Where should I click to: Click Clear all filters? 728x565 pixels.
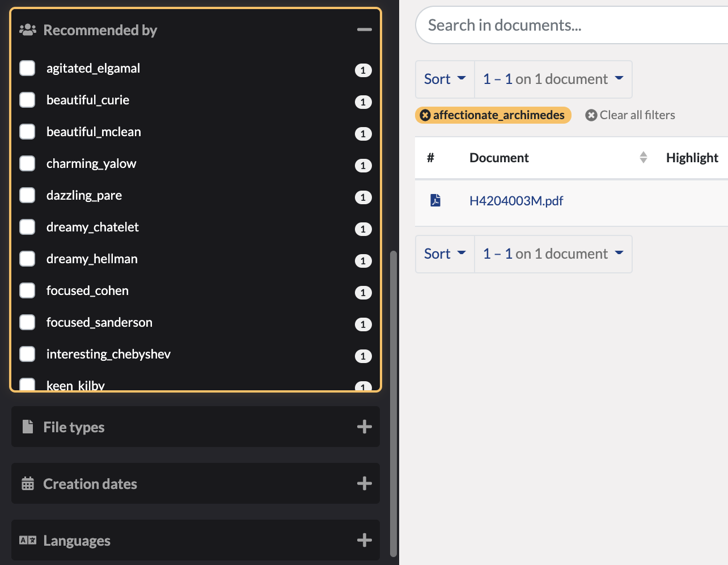637,115
